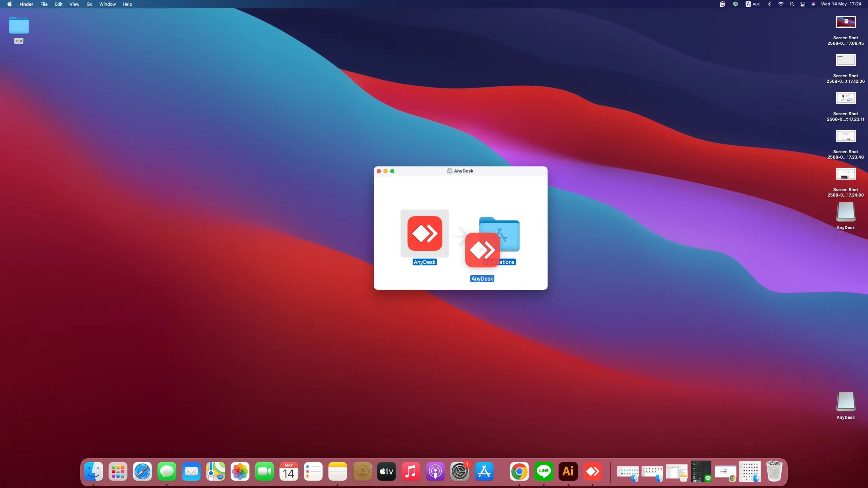The height and width of the screenshot is (488, 868).
Task: Open the Window menu in the menu bar
Action: (107, 4)
